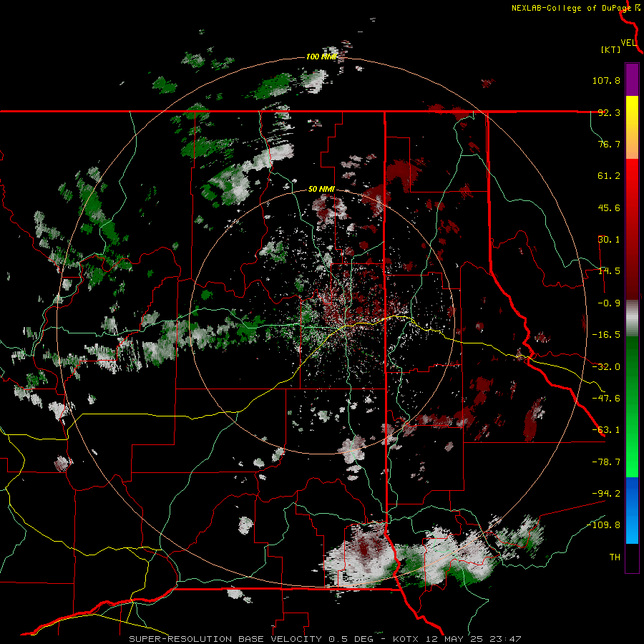Image resolution: width=644 pixels, height=644 pixels.
Task: Click the 14.5 legend value
Action: [x=609, y=271]
